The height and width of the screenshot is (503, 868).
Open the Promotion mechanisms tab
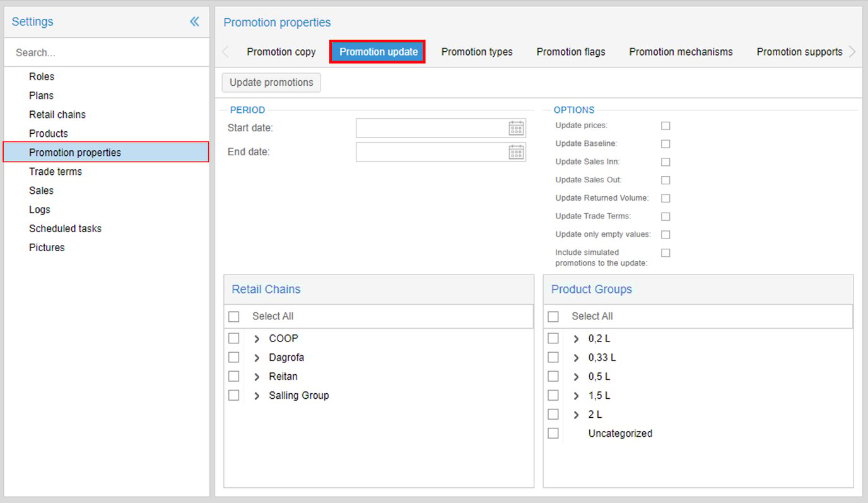[681, 52]
